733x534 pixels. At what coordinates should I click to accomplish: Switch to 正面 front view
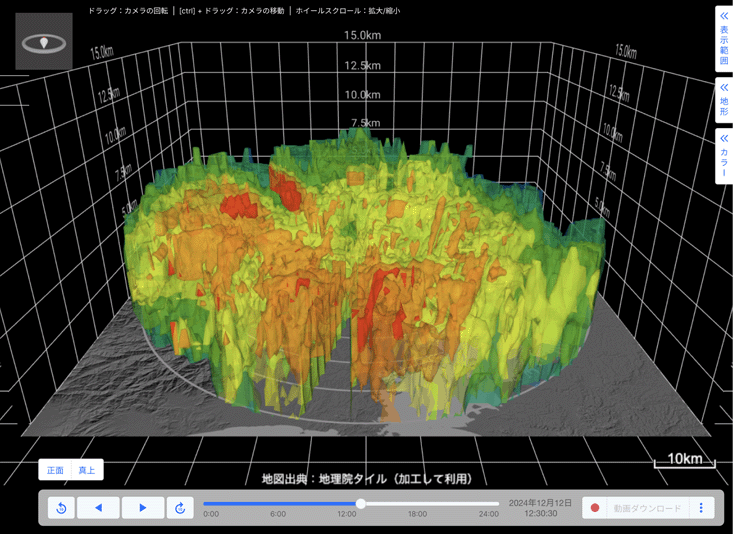(x=55, y=470)
